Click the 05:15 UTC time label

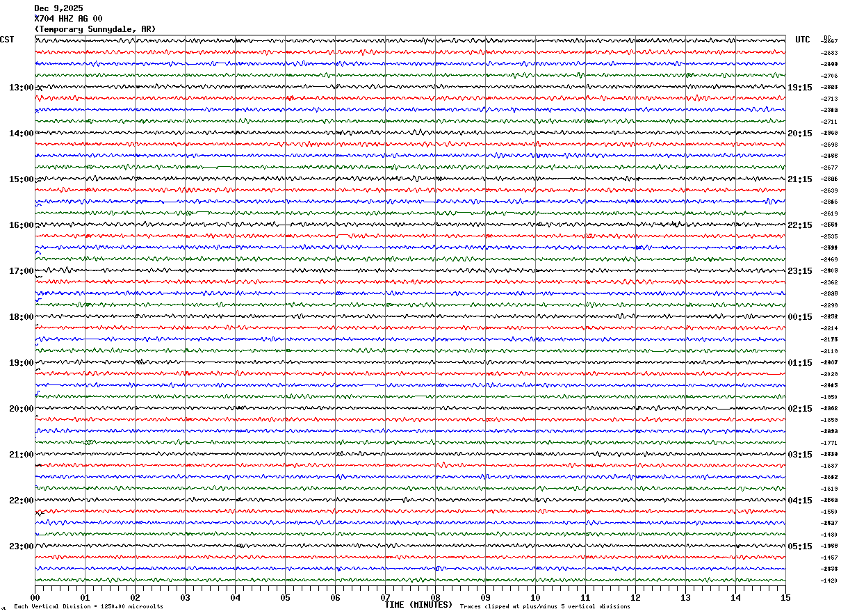[800, 546]
